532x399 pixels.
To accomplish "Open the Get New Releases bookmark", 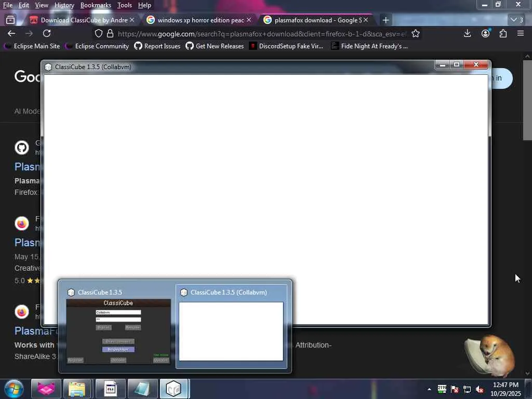I will point(215,46).
